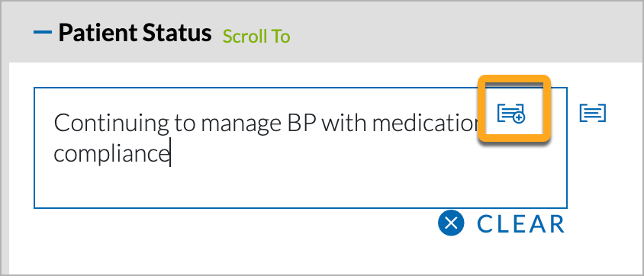Collapse the Patient Status section with minus icon
Viewport: 644px width, 276px height.
point(42,31)
